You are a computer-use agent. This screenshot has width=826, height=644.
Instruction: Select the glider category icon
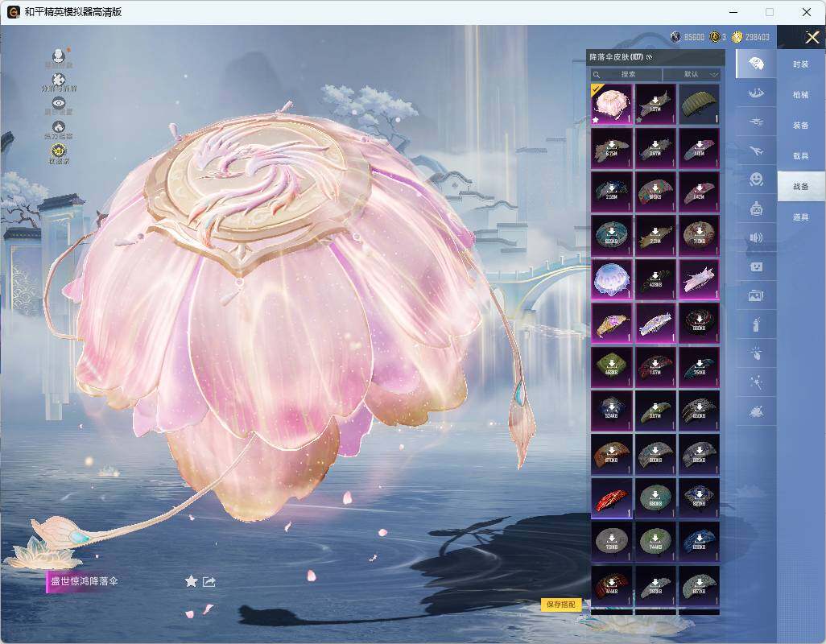(x=756, y=122)
